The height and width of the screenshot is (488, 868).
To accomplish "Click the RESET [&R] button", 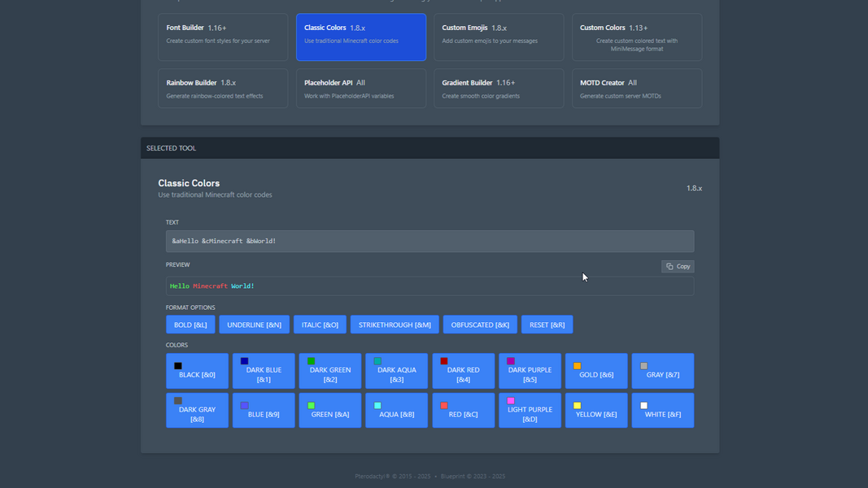I will 547,325.
